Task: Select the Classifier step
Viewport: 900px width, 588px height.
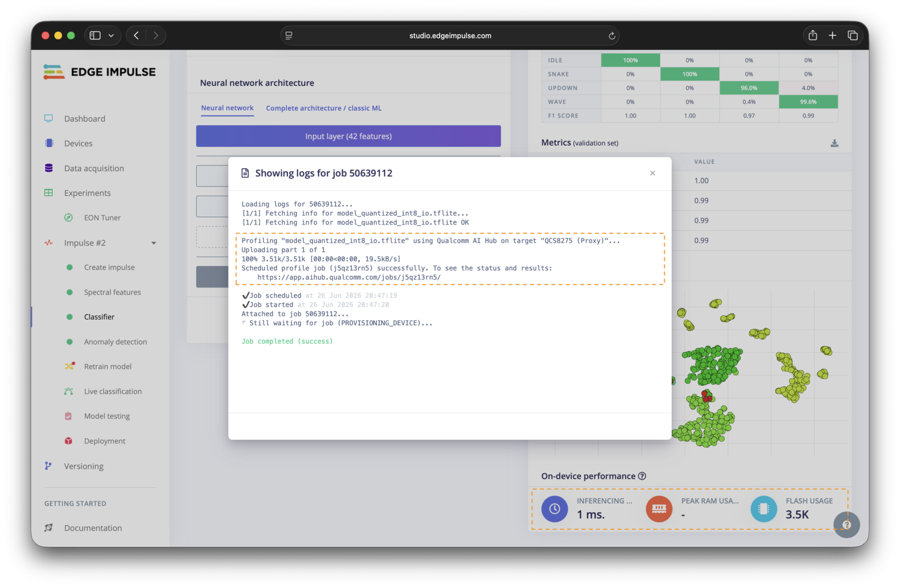Action: (x=99, y=317)
